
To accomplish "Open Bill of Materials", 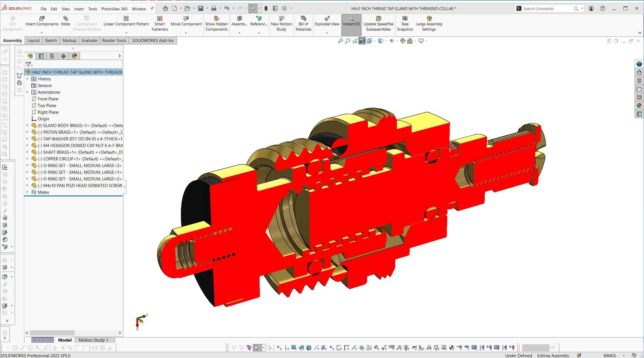I will (x=303, y=24).
